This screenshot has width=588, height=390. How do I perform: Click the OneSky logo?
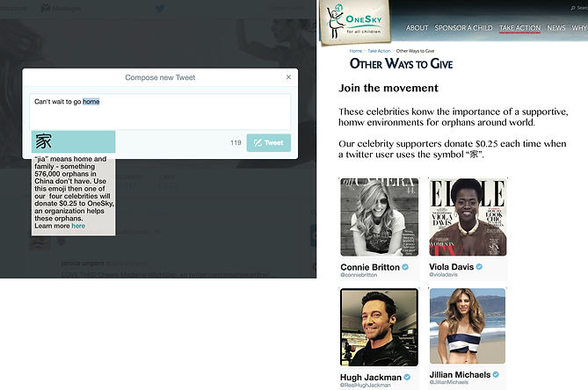pos(355,23)
